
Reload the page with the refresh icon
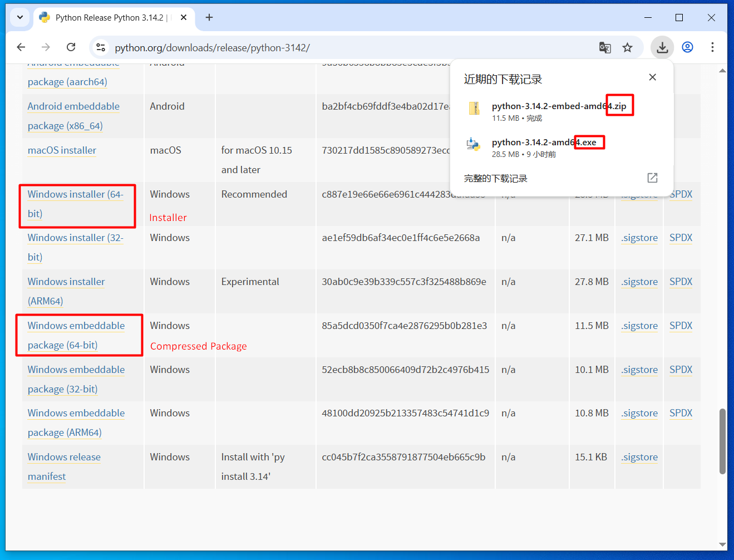point(71,47)
